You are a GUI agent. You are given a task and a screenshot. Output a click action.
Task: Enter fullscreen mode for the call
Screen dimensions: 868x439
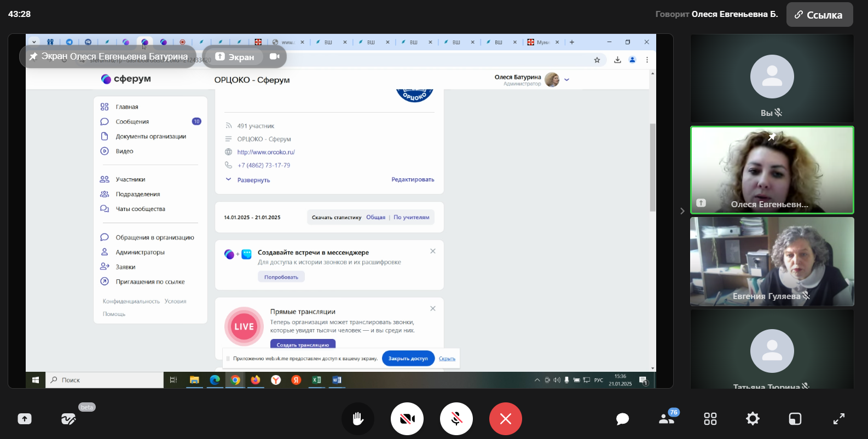tap(838, 419)
